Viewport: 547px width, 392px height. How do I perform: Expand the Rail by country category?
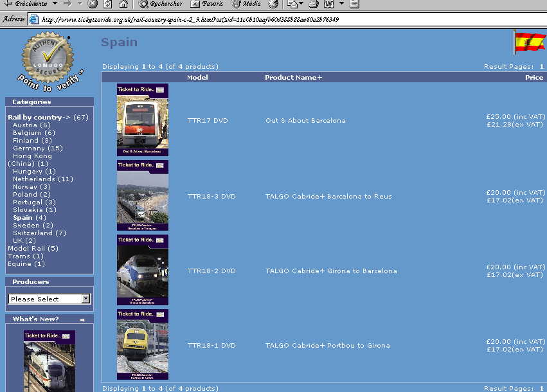(35, 118)
